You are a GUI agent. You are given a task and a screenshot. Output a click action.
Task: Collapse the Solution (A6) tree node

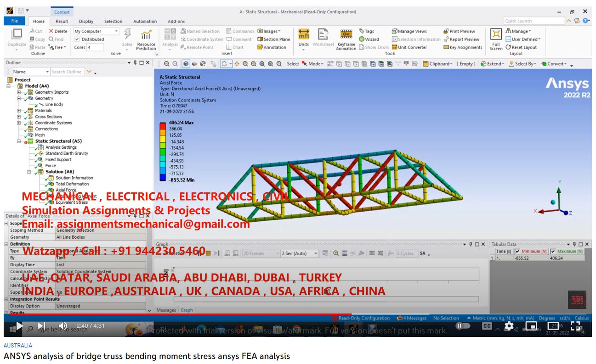pos(29,172)
